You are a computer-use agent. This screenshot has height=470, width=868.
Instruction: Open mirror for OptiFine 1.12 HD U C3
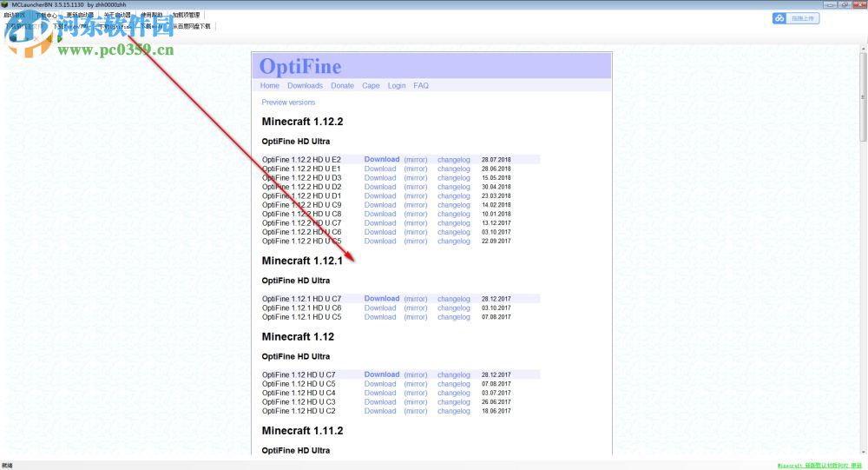(416, 402)
